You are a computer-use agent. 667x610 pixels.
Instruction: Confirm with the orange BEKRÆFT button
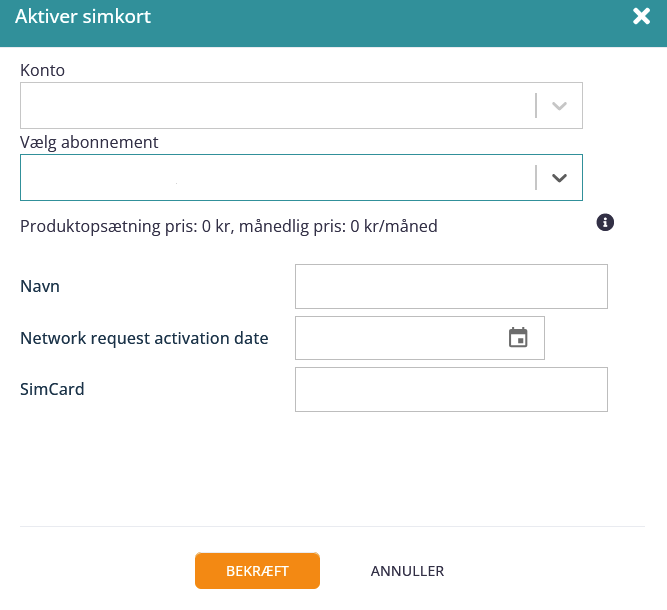pyautogui.click(x=257, y=570)
